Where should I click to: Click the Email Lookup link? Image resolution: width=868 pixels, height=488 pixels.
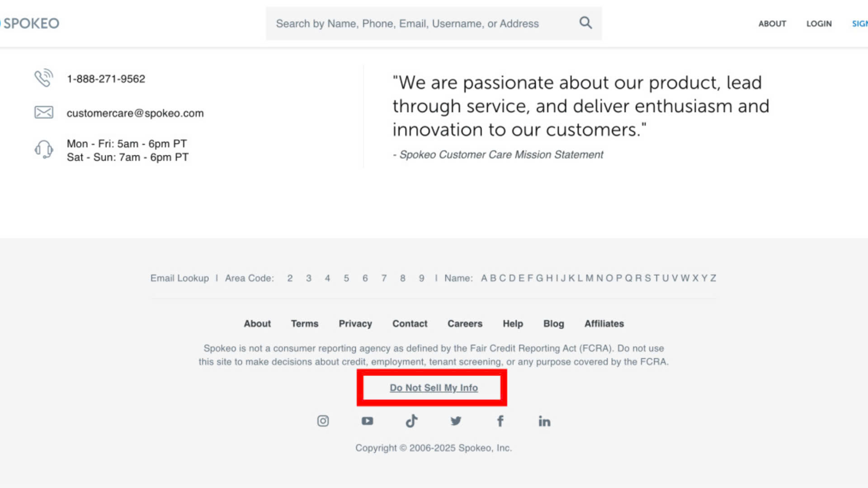click(x=179, y=278)
